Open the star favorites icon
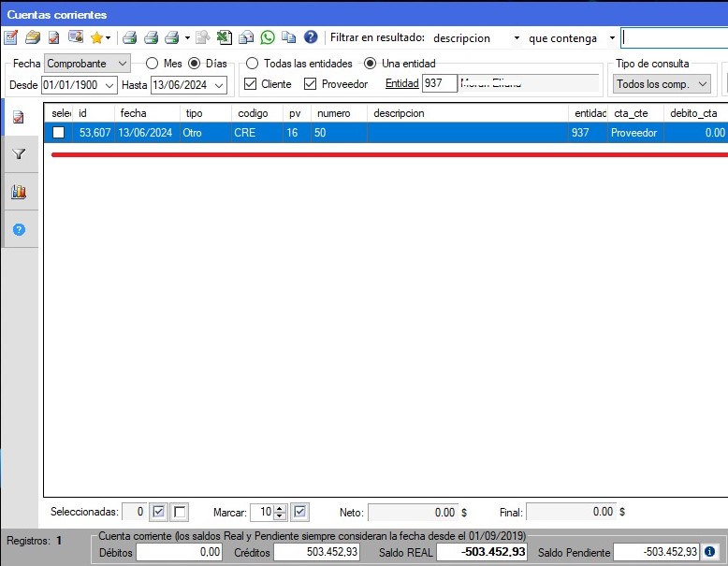 96,37
